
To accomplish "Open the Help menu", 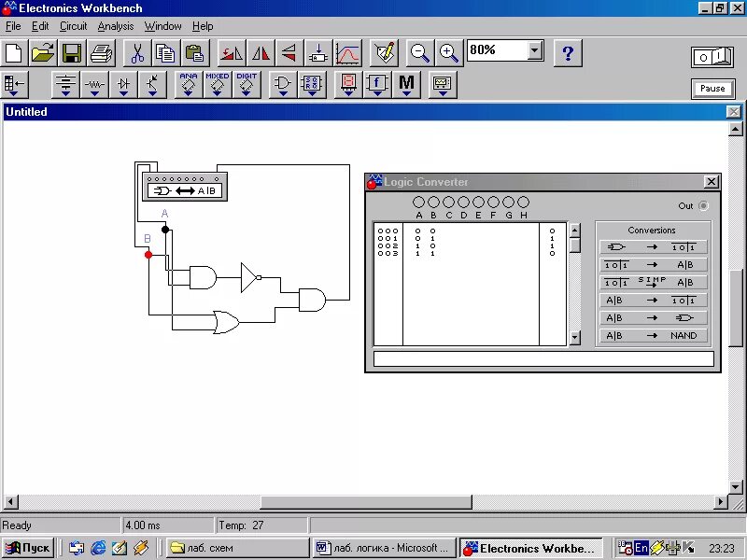I will pyautogui.click(x=203, y=26).
